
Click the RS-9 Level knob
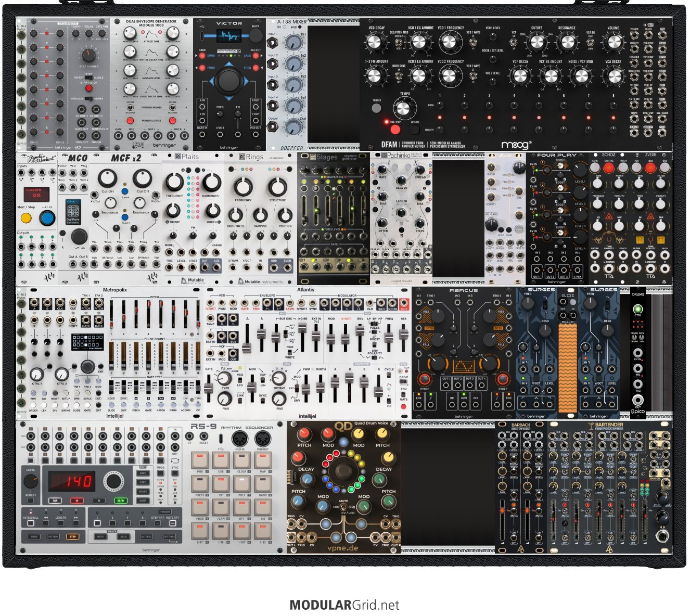pyautogui.click(x=31, y=482)
